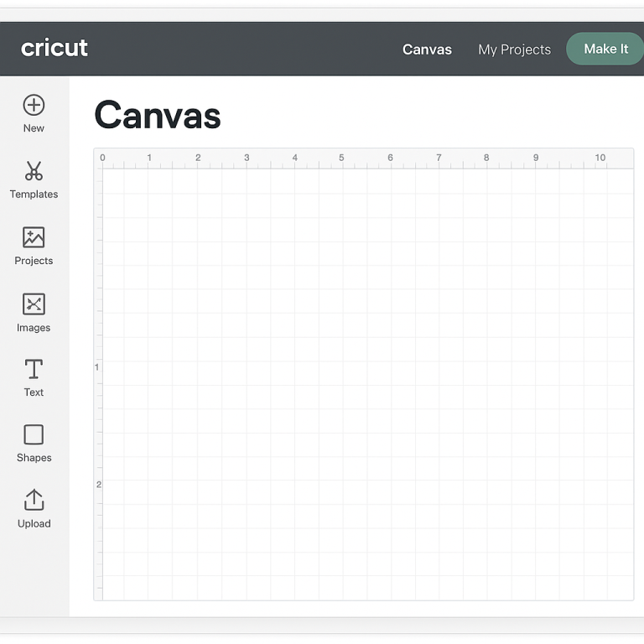Select the Images sidebar icon

(x=34, y=304)
